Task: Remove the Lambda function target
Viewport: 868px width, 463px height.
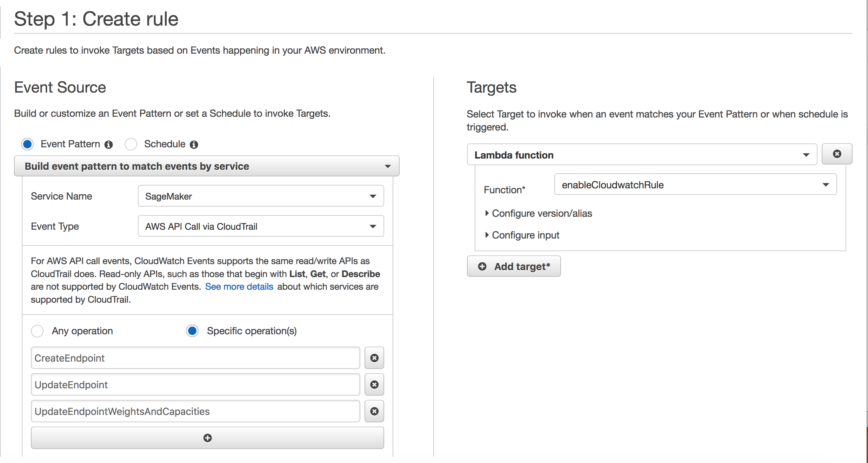Action: coord(837,154)
